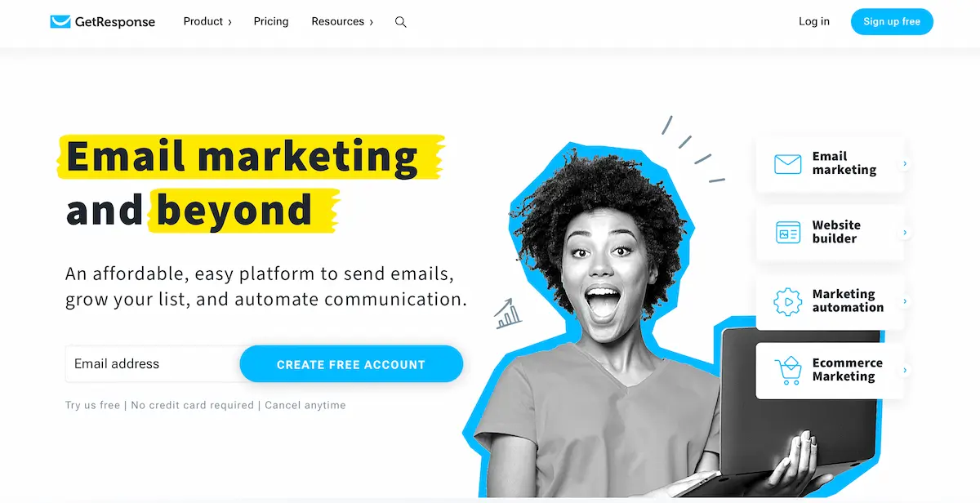Screen dimensions: 980x503
Task: Expand the Product menu
Action: (207, 22)
